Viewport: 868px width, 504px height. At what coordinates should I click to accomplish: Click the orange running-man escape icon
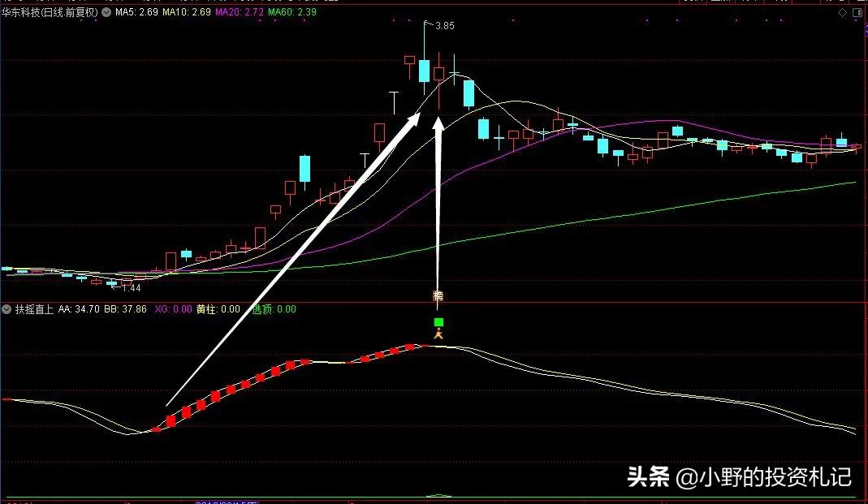point(438,334)
